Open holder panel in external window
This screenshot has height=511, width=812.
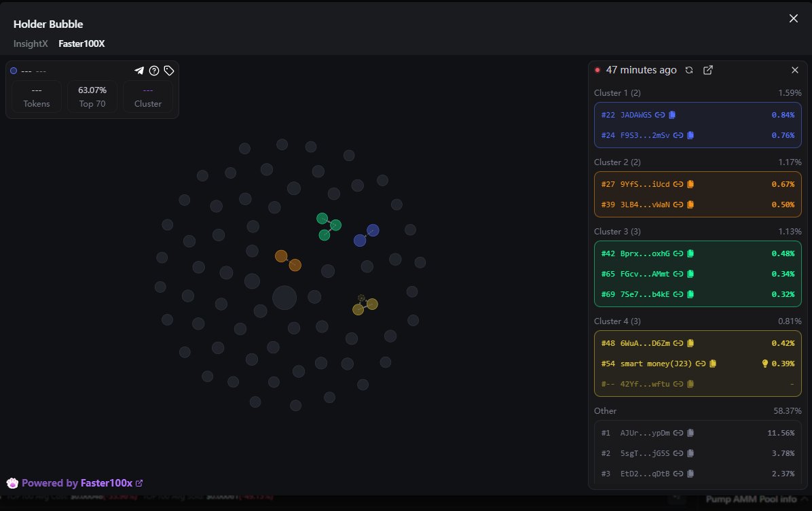coord(708,70)
